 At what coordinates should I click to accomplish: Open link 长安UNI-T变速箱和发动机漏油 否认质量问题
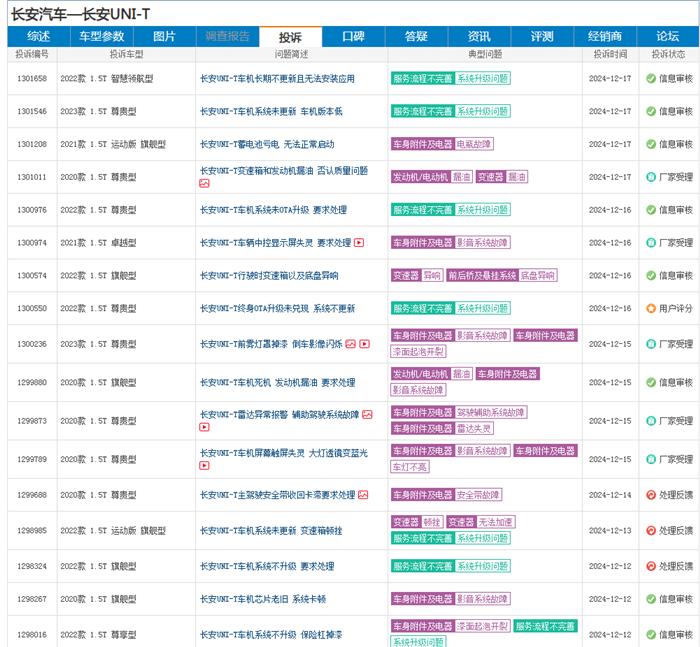284,171
